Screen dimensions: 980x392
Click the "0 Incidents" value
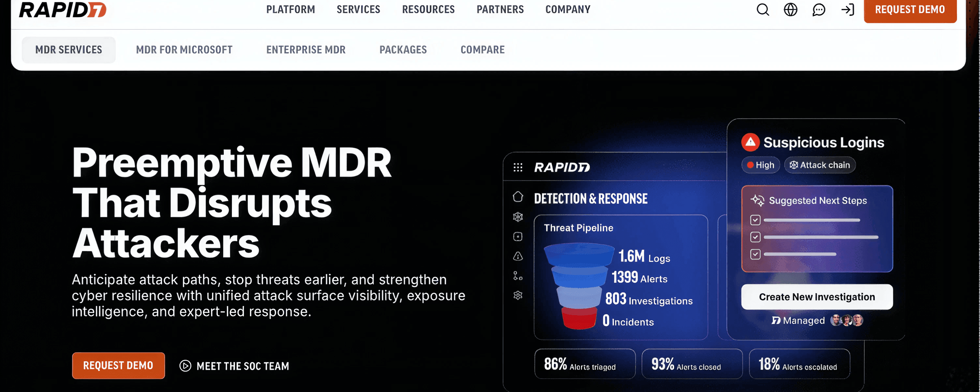628,320
